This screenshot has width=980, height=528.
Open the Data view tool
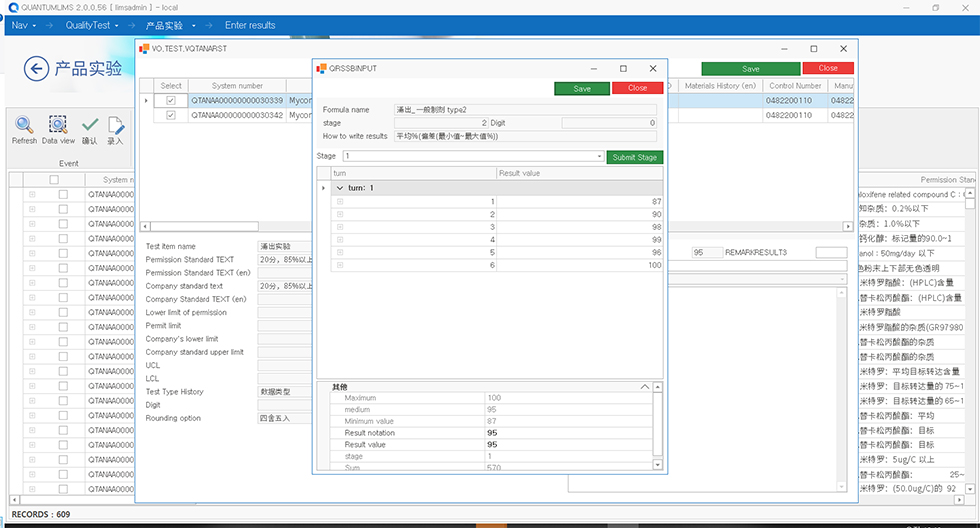(58, 125)
